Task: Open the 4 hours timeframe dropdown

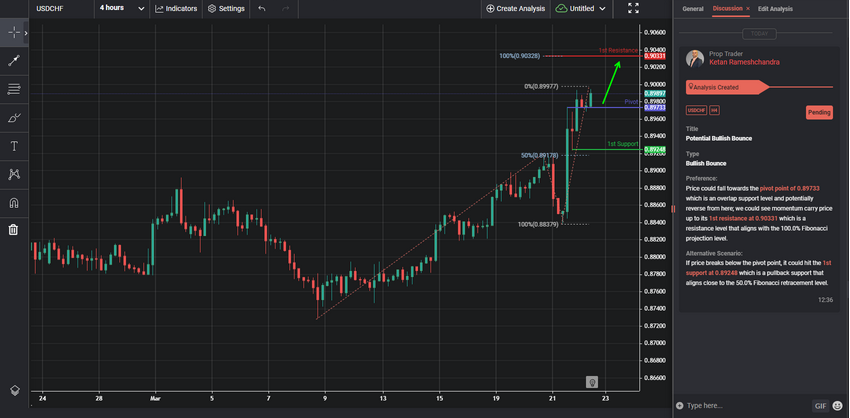Action: [x=122, y=9]
